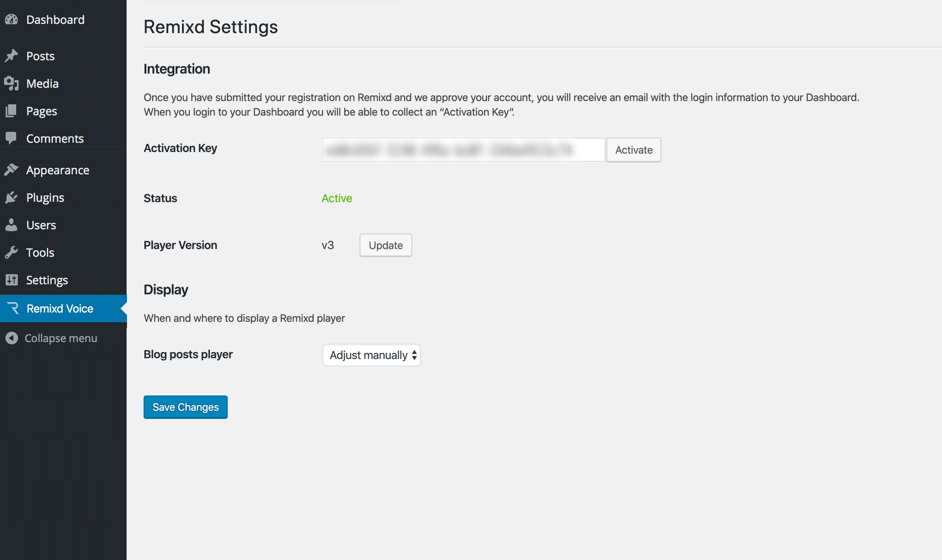Click the Player Version label
Screen dimensions: 942x560
[180, 245]
